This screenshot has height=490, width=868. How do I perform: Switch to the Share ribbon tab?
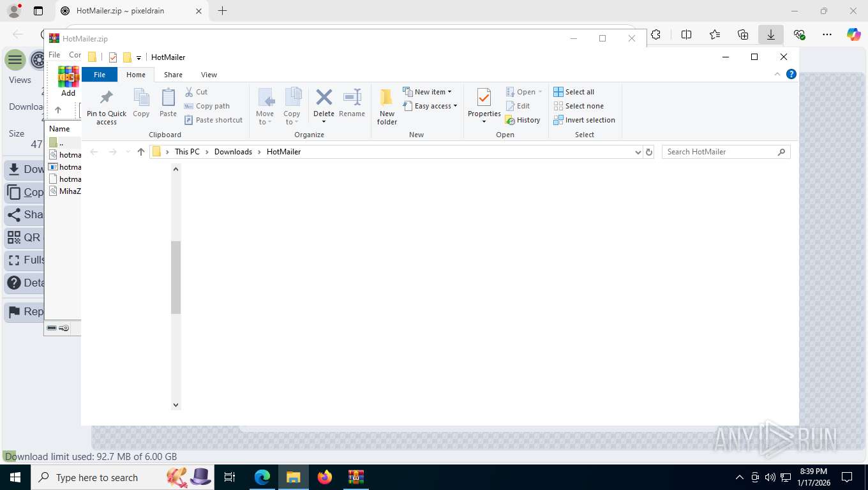tap(173, 75)
